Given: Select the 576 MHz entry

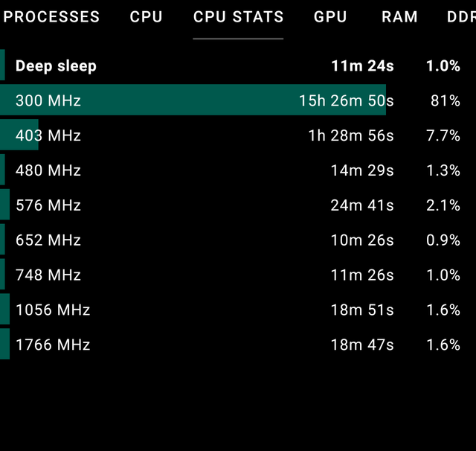Looking at the screenshot, I should 238,205.
